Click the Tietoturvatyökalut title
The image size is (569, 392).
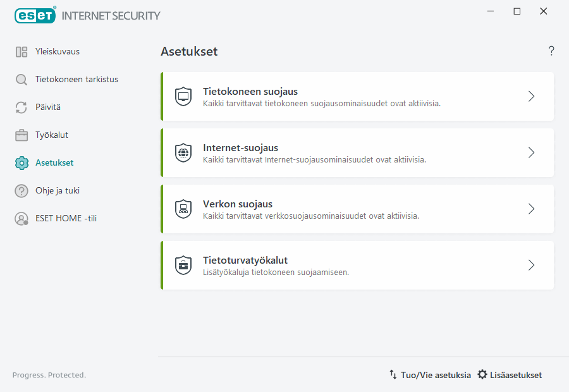(x=245, y=260)
